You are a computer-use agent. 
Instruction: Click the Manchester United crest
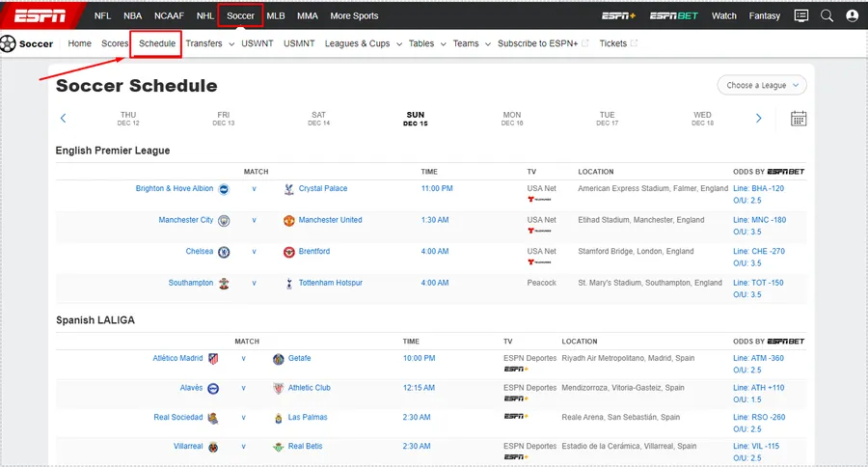[289, 221]
